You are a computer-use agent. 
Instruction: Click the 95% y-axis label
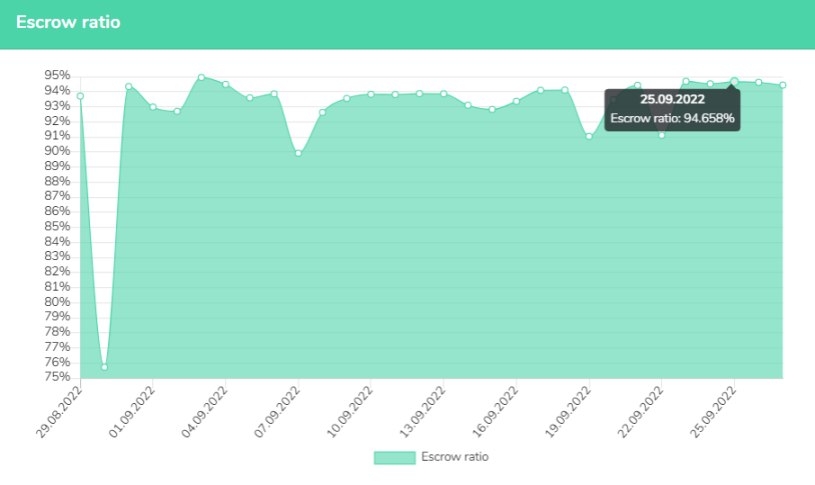click(x=57, y=75)
